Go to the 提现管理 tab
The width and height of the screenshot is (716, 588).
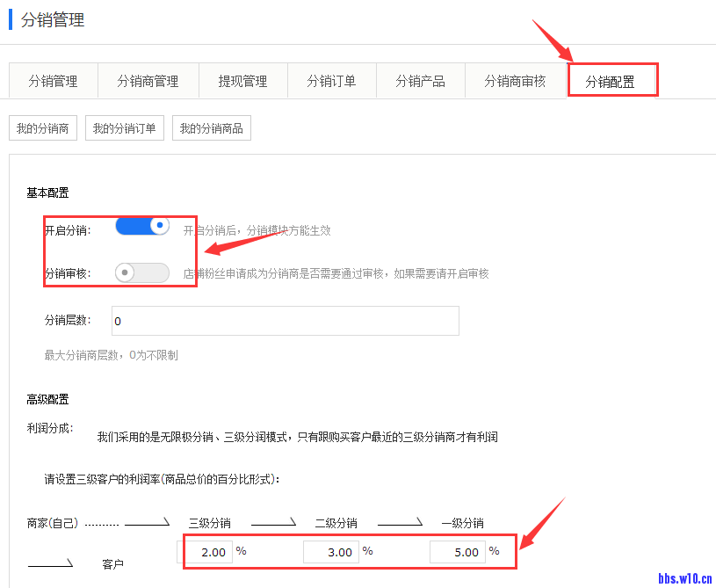pyautogui.click(x=242, y=81)
